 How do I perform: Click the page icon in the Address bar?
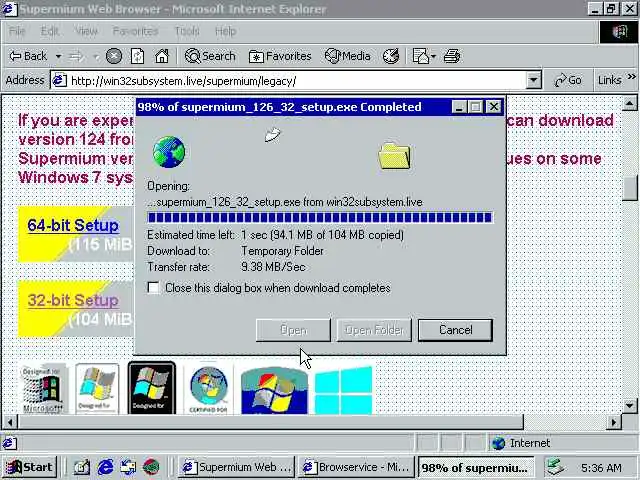click(x=59, y=80)
